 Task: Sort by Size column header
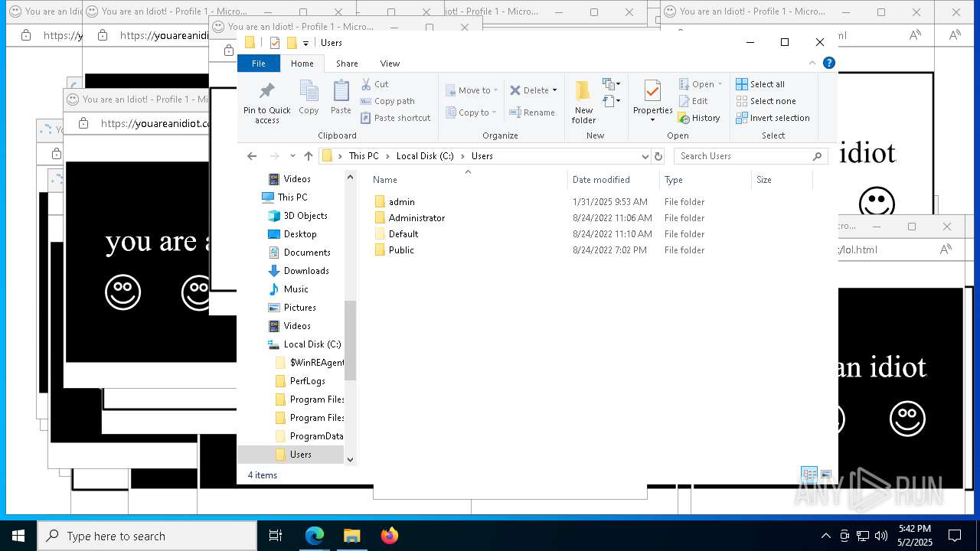[764, 180]
